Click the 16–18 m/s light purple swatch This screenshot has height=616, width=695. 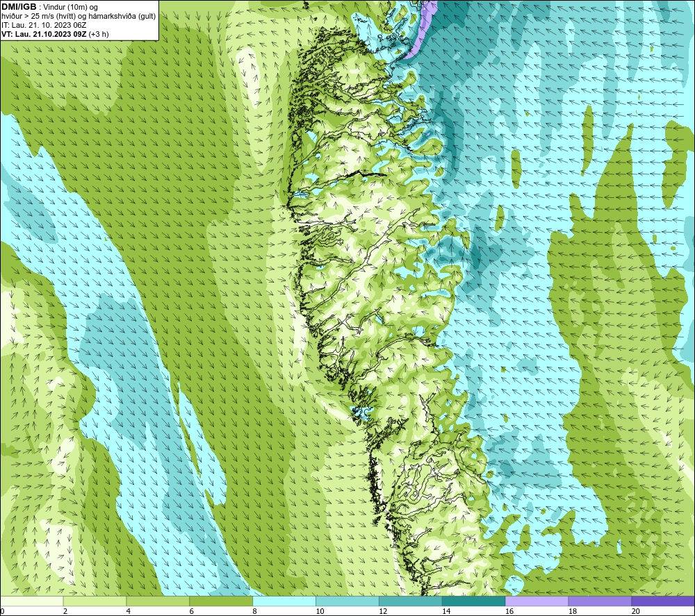(x=537, y=601)
